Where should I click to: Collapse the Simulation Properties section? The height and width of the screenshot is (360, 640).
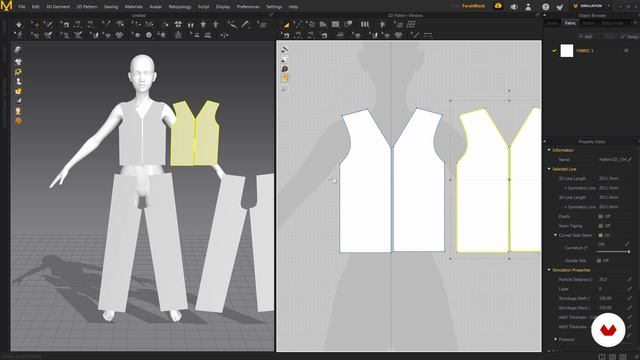[x=549, y=270]
